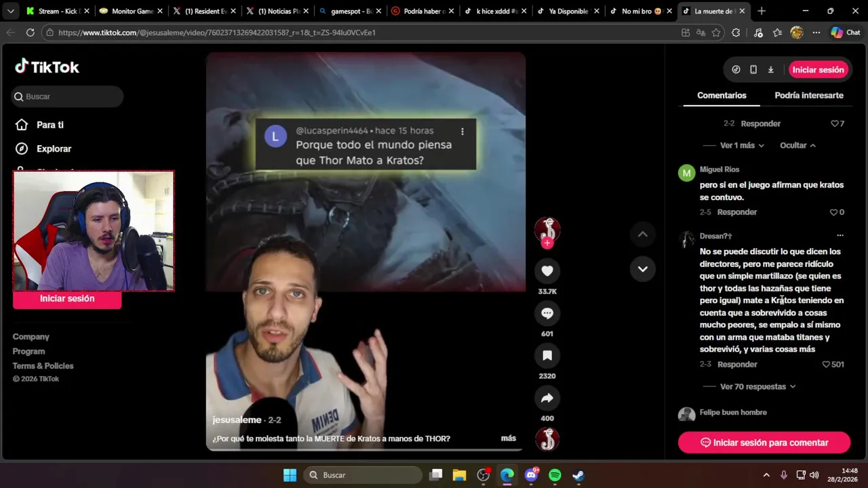Reload the page in the browser
Image resolution: width=868 pixels, height=488 pixels.
click(30, 33)
